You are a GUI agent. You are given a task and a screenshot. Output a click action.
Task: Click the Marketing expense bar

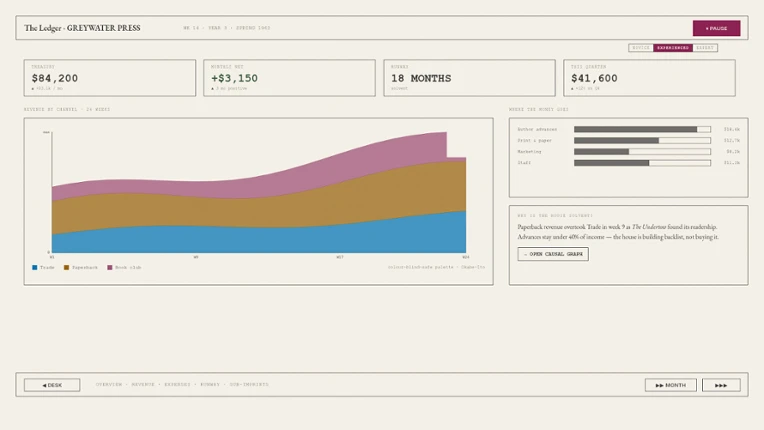coord(642,152)
